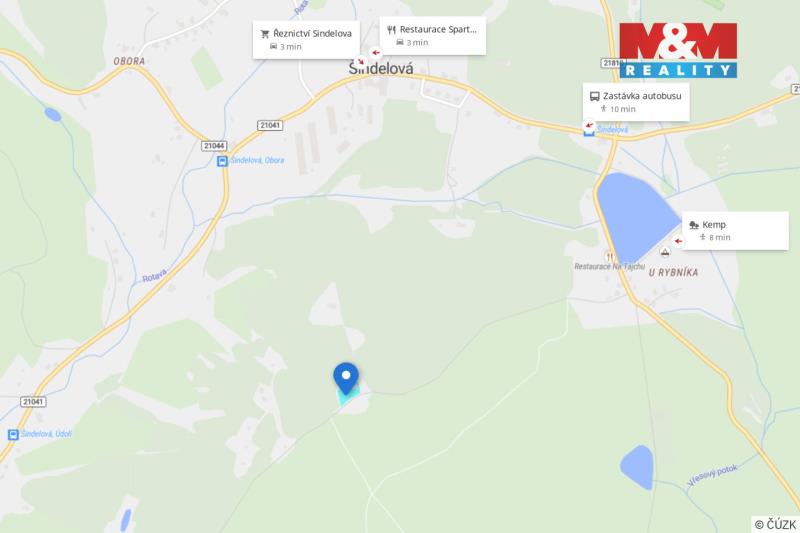
Task: Click the red arrow marker at bus stop
Action: click(589, 125)
